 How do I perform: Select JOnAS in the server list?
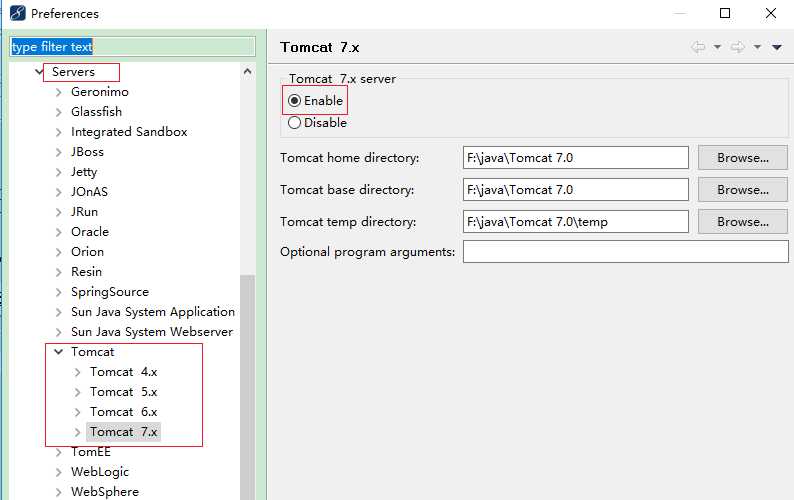pyautogui.click(x=89, y=191)
